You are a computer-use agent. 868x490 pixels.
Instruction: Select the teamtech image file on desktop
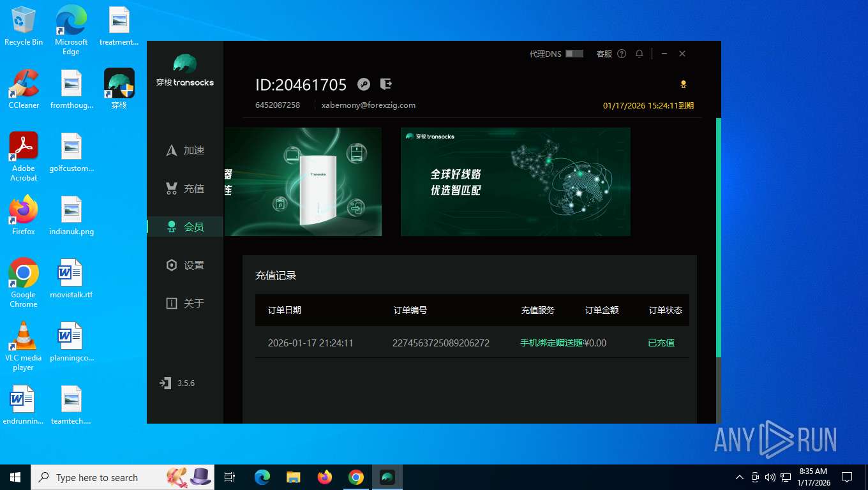[x=71, y=405]
